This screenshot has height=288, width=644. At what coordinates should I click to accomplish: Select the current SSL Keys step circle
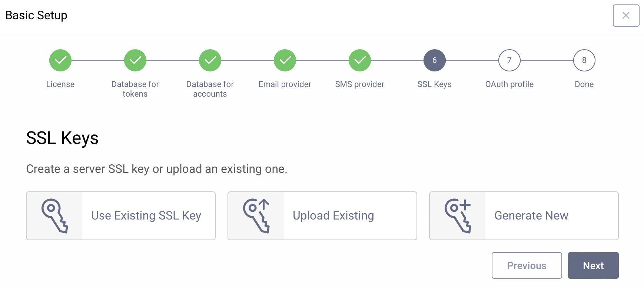click(435, 60)
